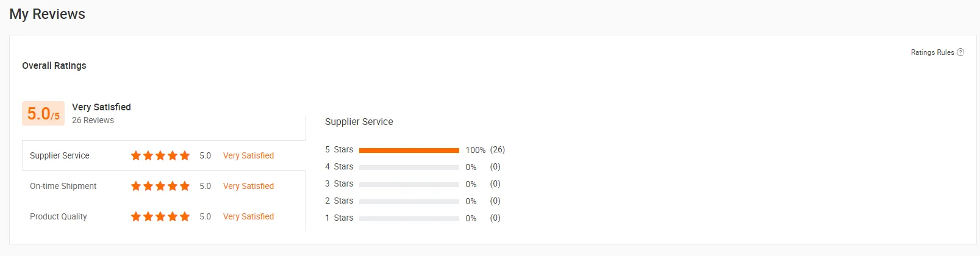Click the Product Quality star rating icons
Viewport: 980px width, 256px height.
point(160,216)
